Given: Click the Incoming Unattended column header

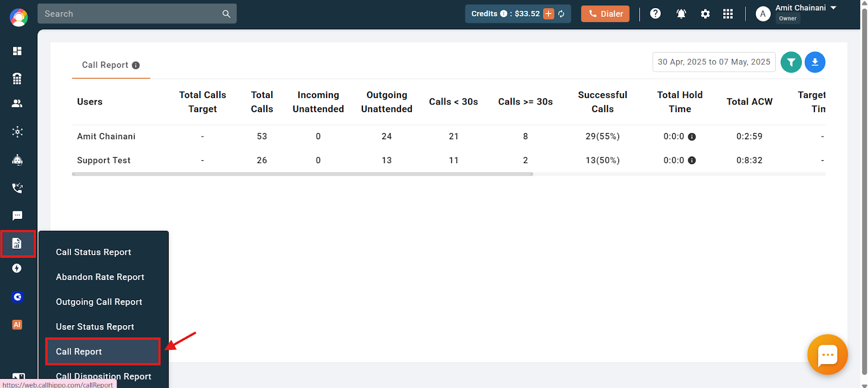Looking at the screenshot, I should click(x=318, y=102).
